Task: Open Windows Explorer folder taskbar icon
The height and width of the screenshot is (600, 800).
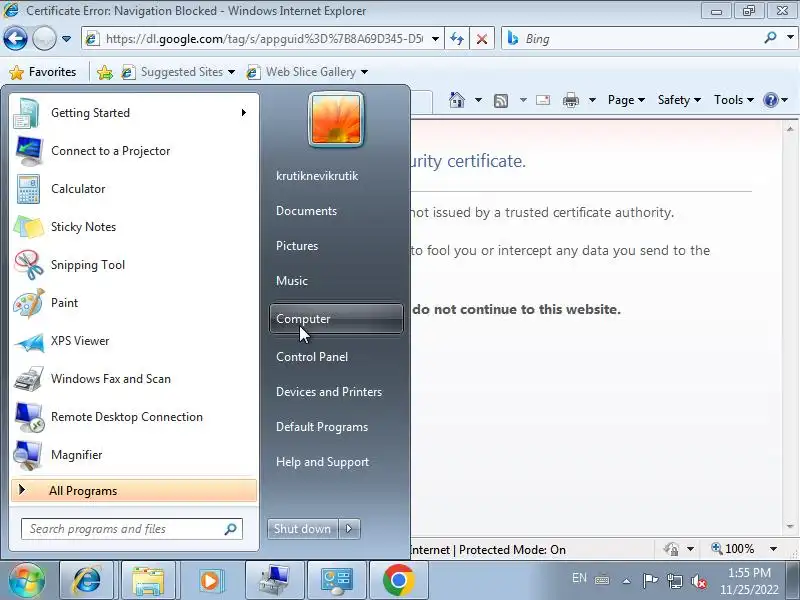Action: click(148, 580)
